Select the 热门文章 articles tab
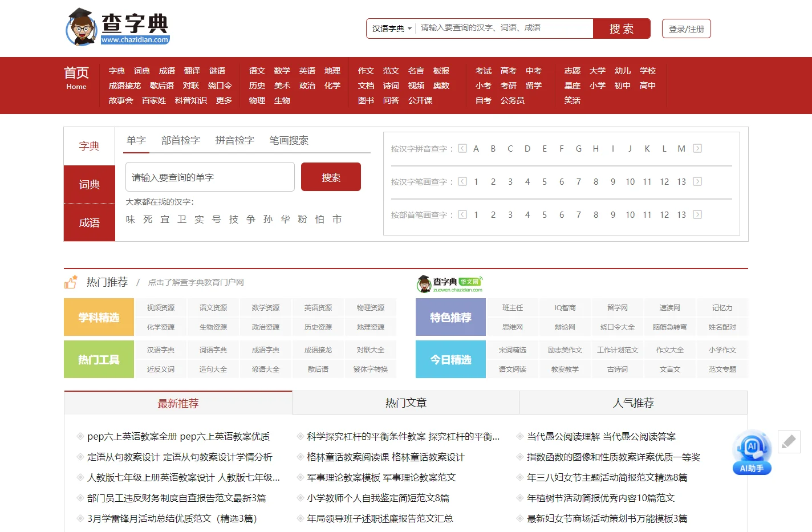This screenshot has height=532, width=812. point(406,403)
